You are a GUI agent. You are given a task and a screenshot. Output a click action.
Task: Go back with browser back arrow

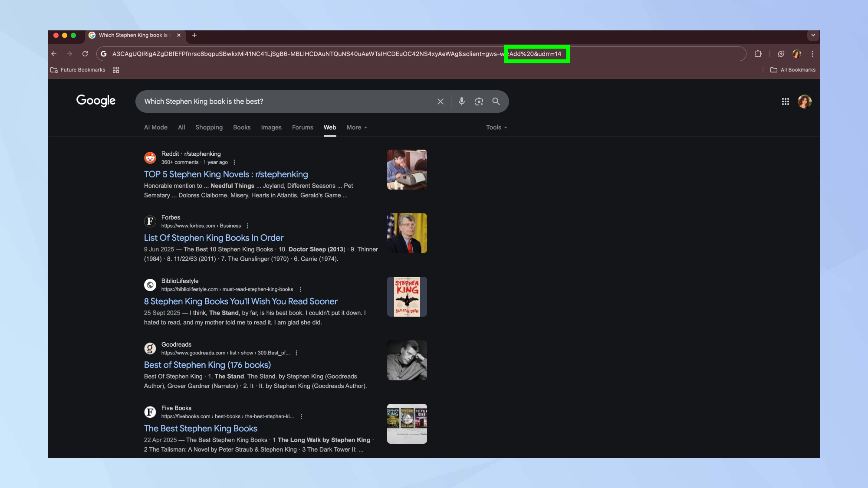pos(54,54)
